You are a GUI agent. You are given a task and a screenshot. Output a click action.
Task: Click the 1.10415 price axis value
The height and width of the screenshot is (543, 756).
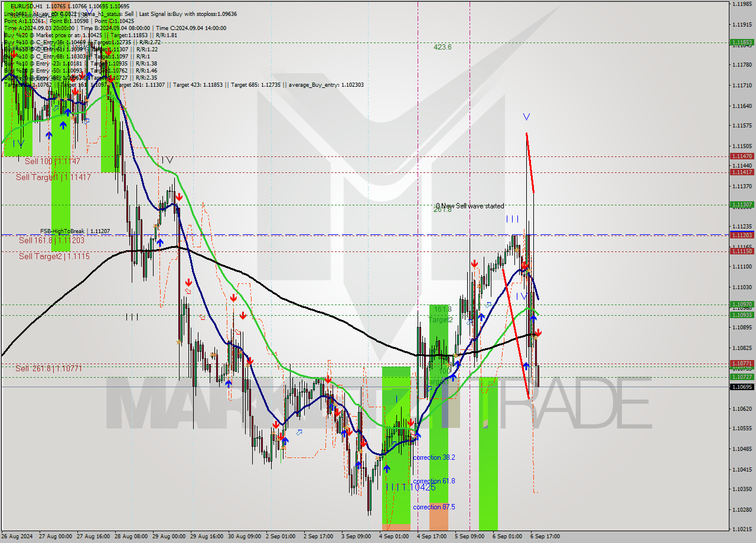[742, 469]
